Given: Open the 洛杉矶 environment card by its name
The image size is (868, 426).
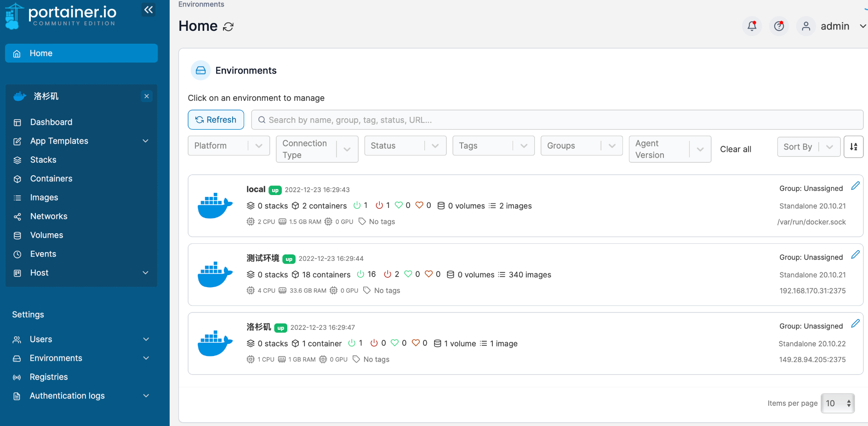Looking at the screenshot, I should [x=259, y=327].
